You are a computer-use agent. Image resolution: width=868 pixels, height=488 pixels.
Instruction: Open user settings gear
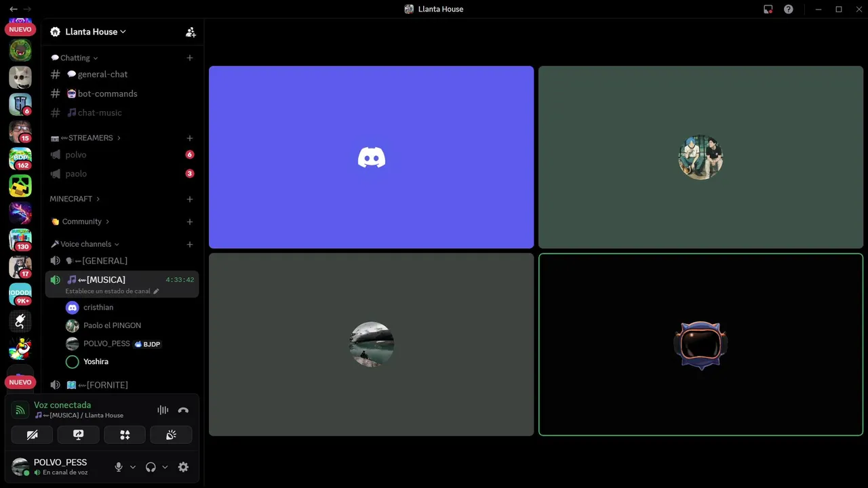click(x=183, y=467)
